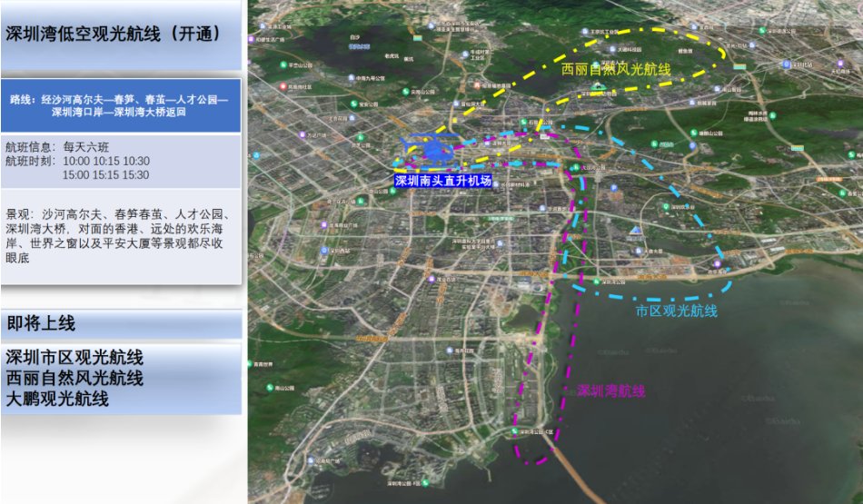Click the magenta 深圳湾航线 map label
This screenshot has height=504, width=863.
point(610,390)
